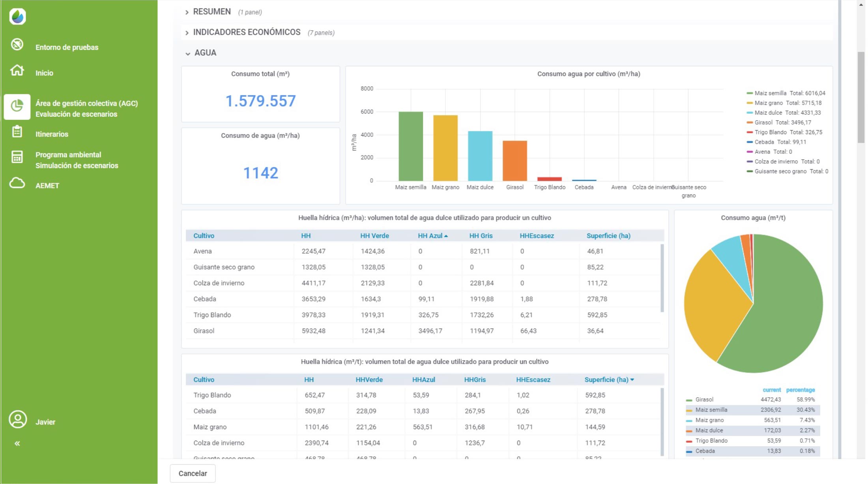Toggle Cebada in bar chart legend
This screenshot has height=484, width=868.
click(776, 142)
